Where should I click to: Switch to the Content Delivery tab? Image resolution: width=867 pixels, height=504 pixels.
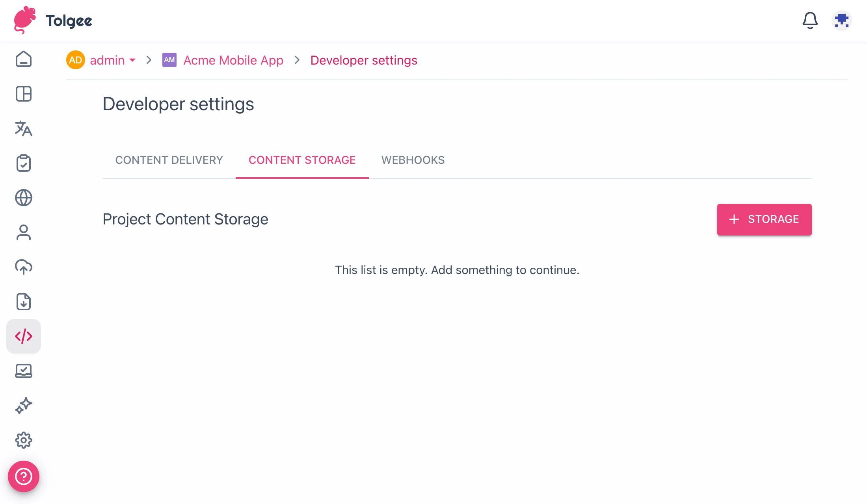pyautogui.click(x=169, y=160)
